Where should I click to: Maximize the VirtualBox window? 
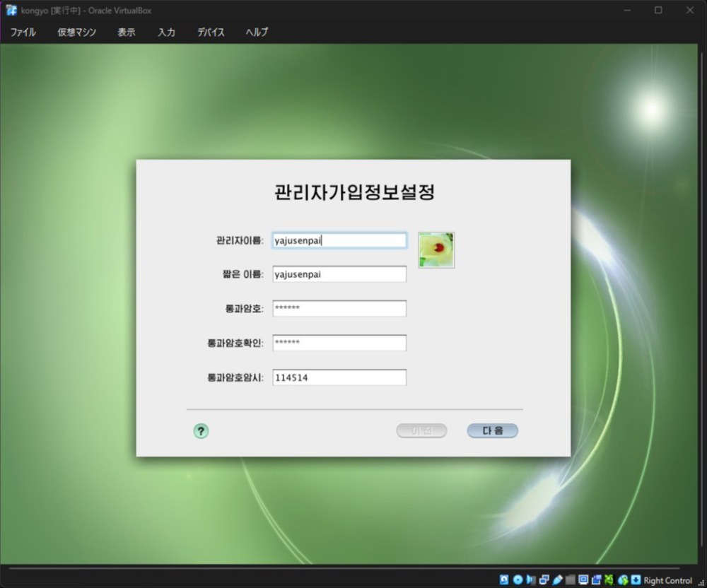pyautogui.click(x=658, y=10)
